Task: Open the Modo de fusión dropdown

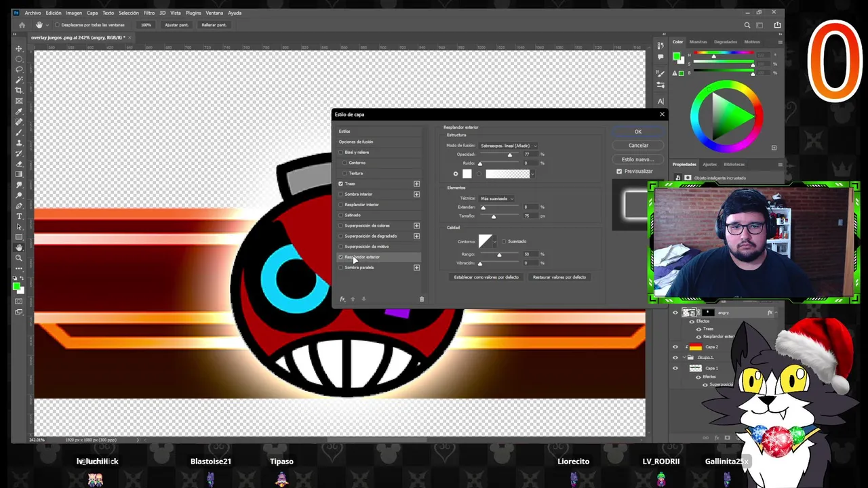Action: tap(509, 146)
